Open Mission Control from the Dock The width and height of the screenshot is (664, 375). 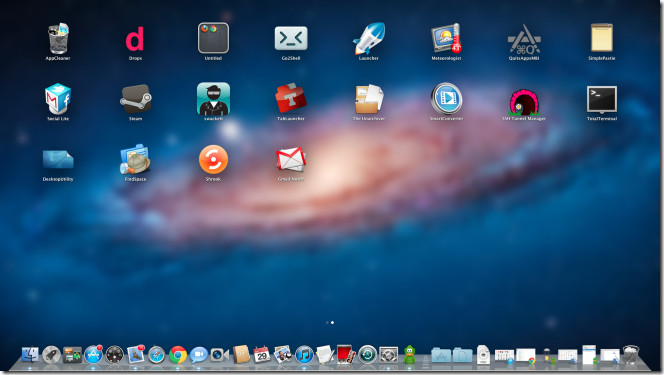click(72, 355)
